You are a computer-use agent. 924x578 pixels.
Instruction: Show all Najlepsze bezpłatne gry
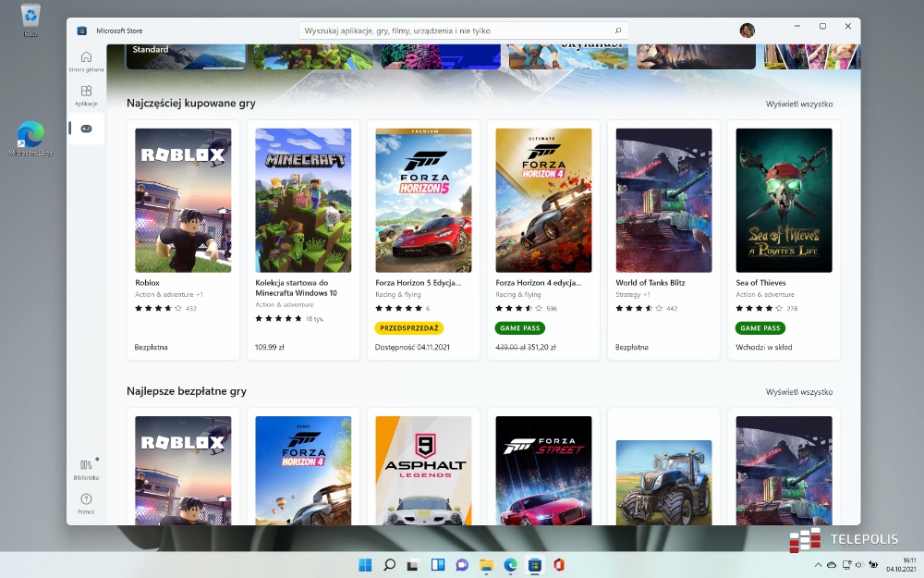(x=799, y=392)
